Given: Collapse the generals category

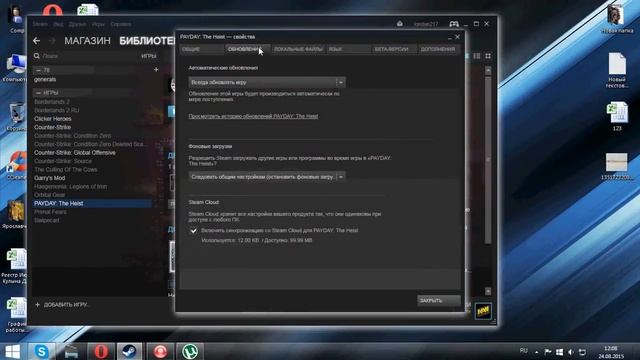Looking at the screenshot, I should click(x=38, y=70).
